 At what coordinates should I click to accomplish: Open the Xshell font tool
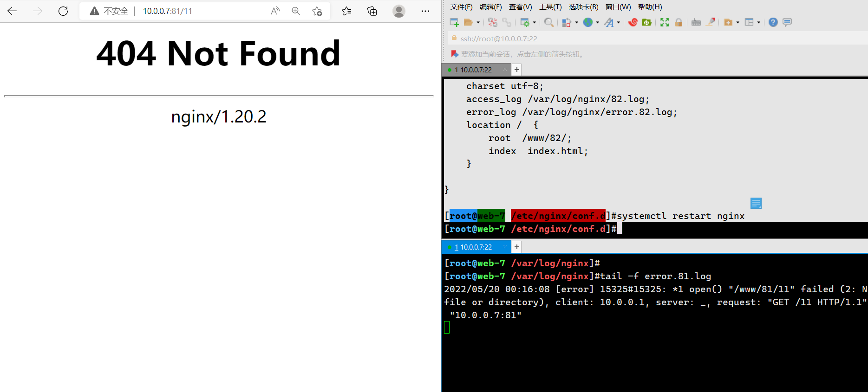[609, 22]
